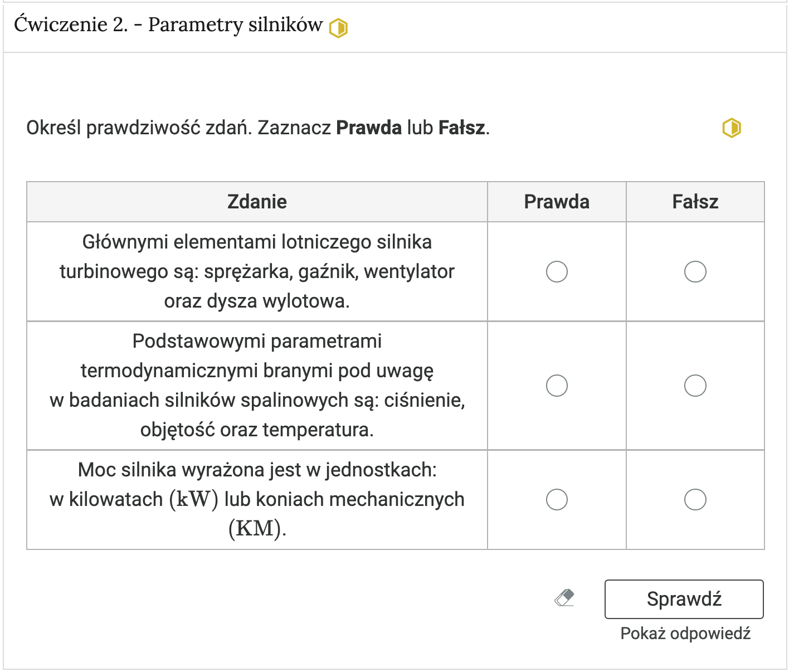The width and height of the screenshot is (789, 672).
Task: Click the Zdanie column header
Action: coord(256,201)
